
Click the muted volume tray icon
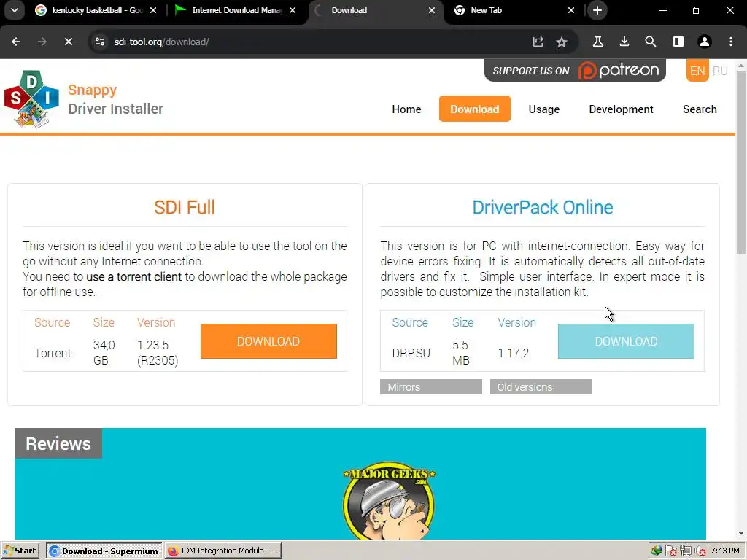point(700,551)
